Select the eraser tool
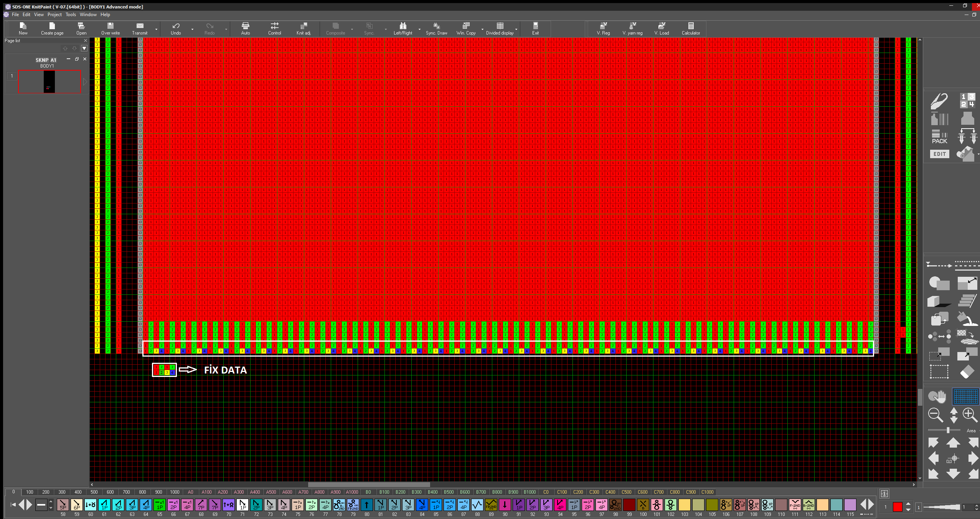The width and height of the screenshot is (980, 519). (967, 372)
